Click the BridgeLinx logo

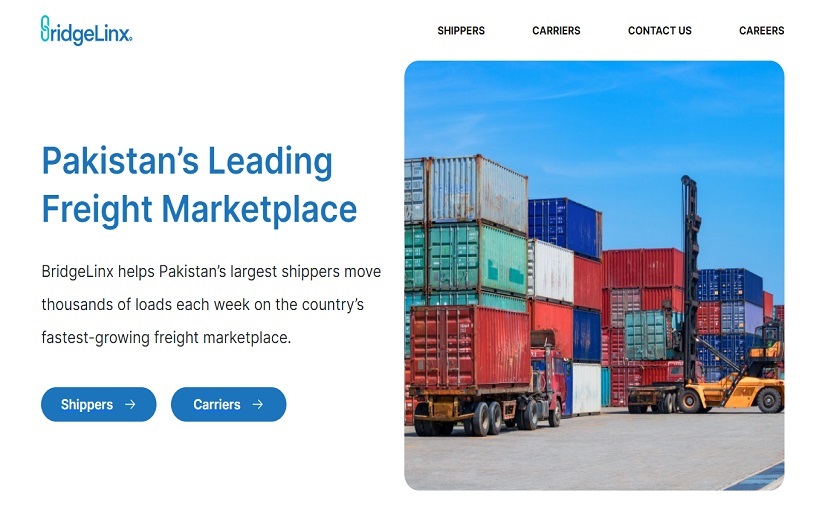[86, 30]
